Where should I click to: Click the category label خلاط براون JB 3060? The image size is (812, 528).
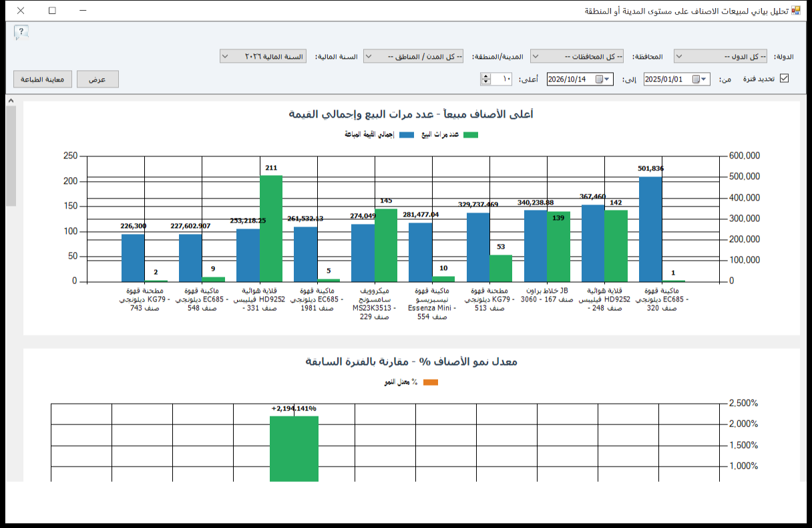tap(547, 295)
